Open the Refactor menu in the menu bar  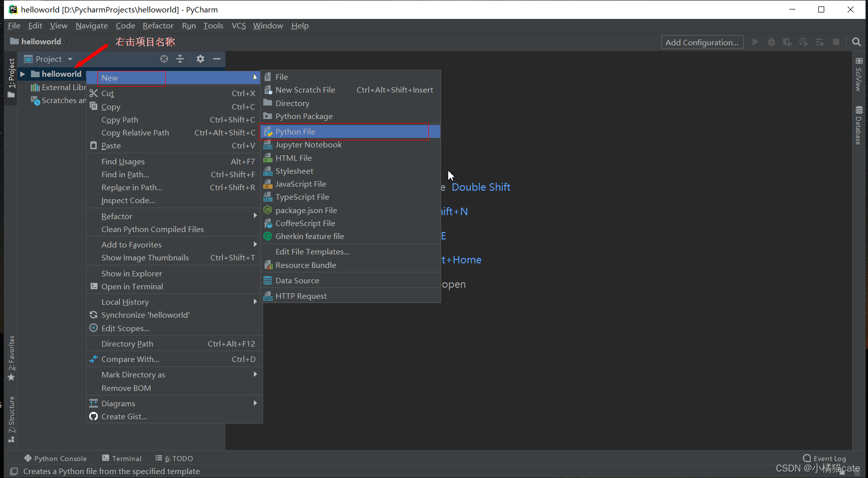click(x=158, y=25)
